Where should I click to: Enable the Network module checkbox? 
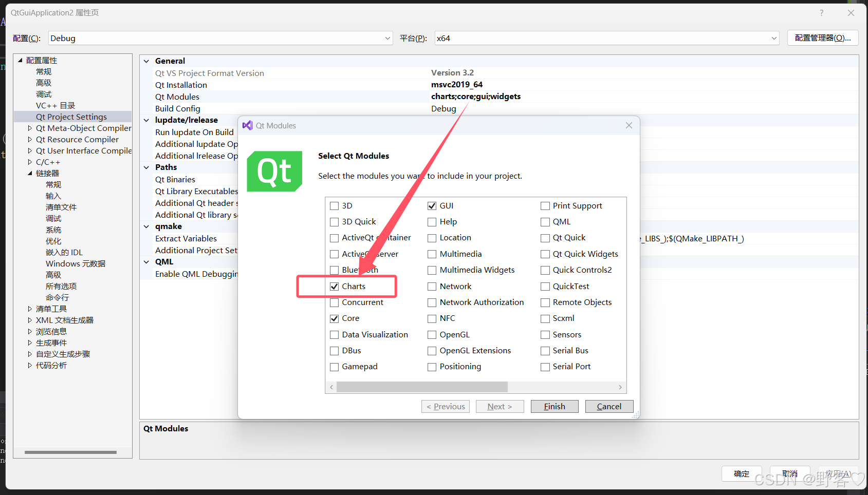coord(432,286)
